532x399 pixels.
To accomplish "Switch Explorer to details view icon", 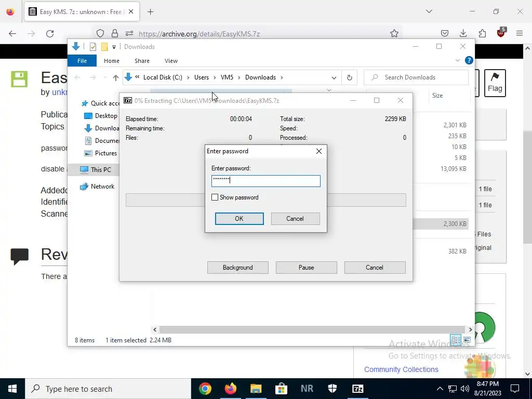I will pyautogui.click(x=456, y=340).
